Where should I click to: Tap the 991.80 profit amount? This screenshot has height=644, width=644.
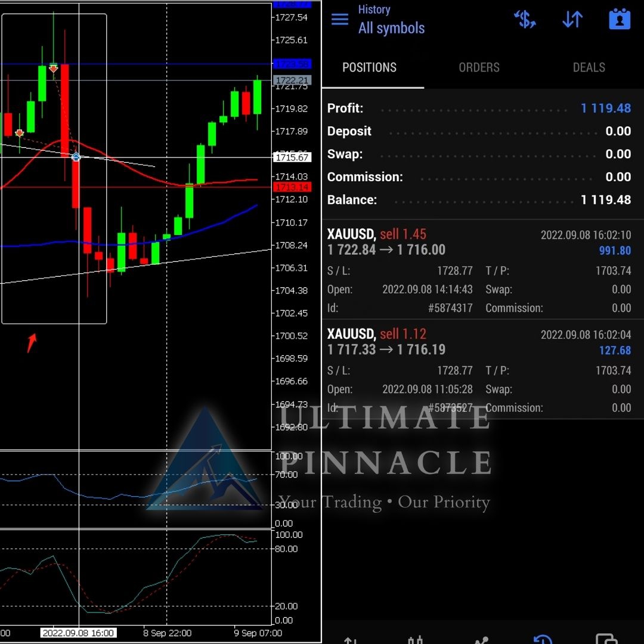[x=614, y=250]
